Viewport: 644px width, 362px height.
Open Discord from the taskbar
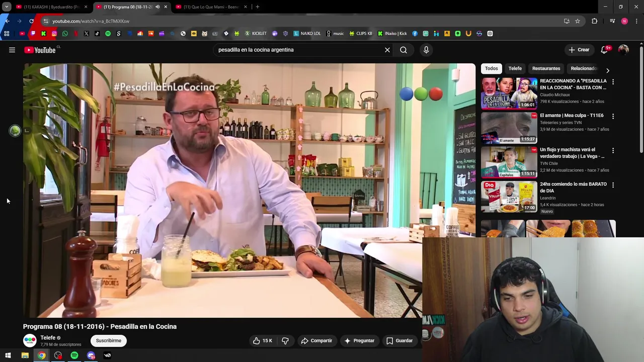(91, 355)
